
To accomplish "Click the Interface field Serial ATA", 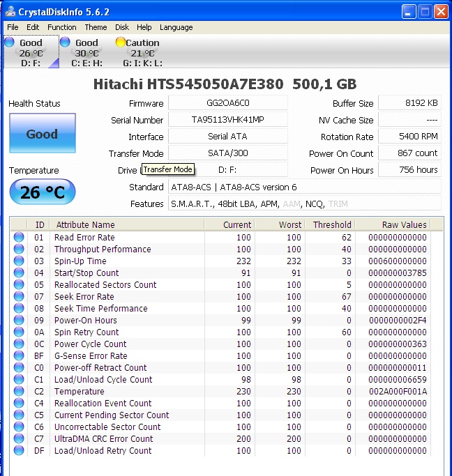I will point(228,137).
